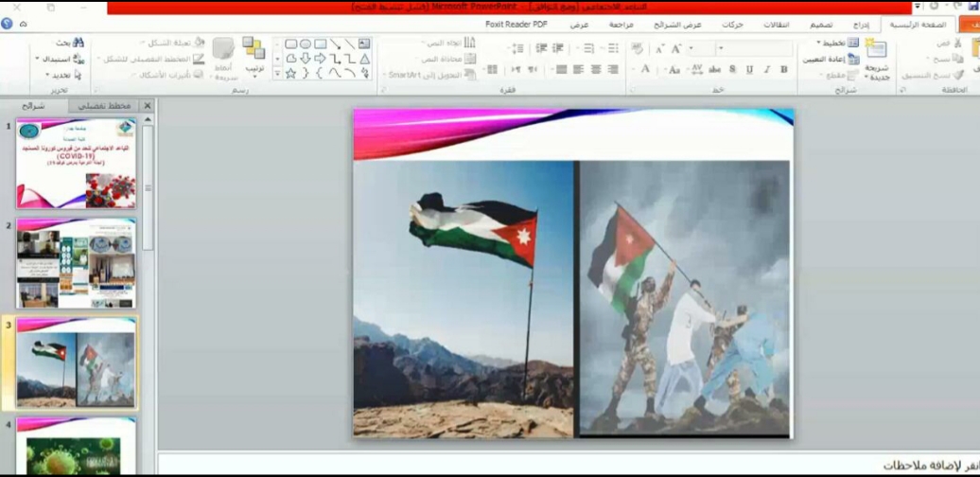Choose the triangle shape from gallery

point(365,58)
